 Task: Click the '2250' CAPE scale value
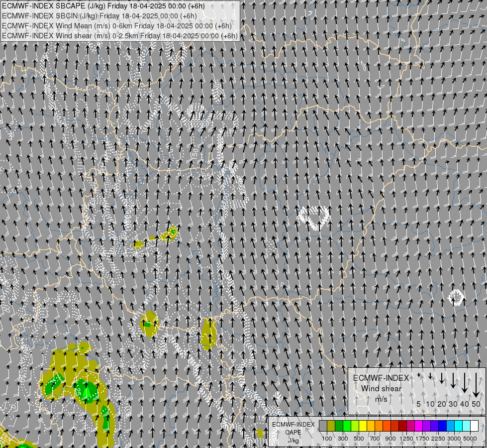coord(438,439)
